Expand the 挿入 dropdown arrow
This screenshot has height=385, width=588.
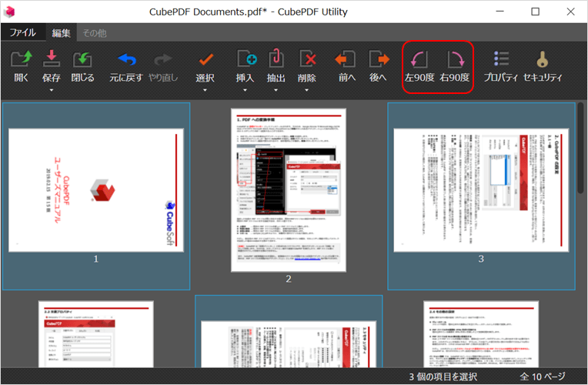click(x=245, y=90)
